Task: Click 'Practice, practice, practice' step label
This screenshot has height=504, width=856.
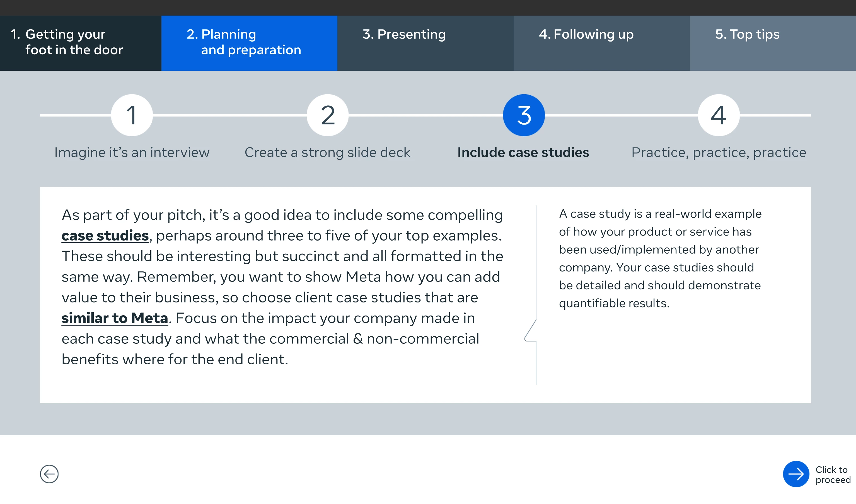Action: pos(719,152)
